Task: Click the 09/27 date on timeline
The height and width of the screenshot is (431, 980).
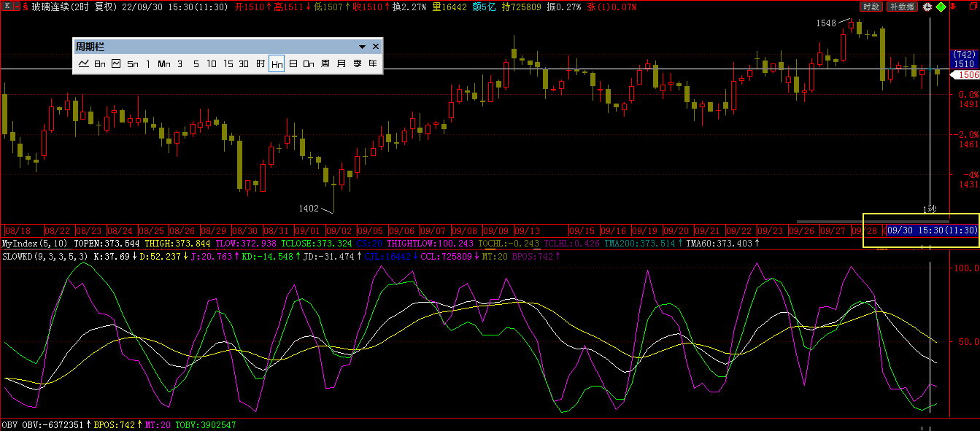Action: point(833,230)
